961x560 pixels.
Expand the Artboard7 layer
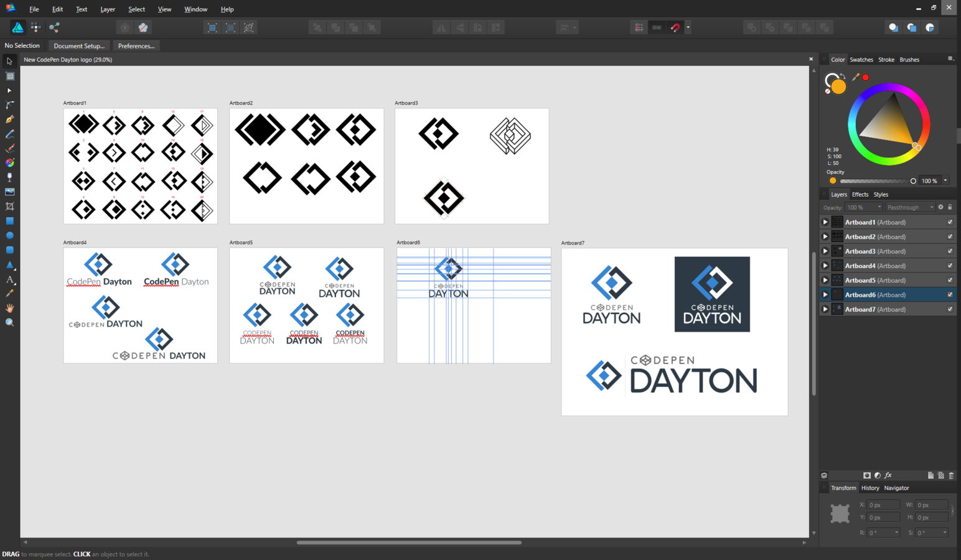(x=825, y=309)
